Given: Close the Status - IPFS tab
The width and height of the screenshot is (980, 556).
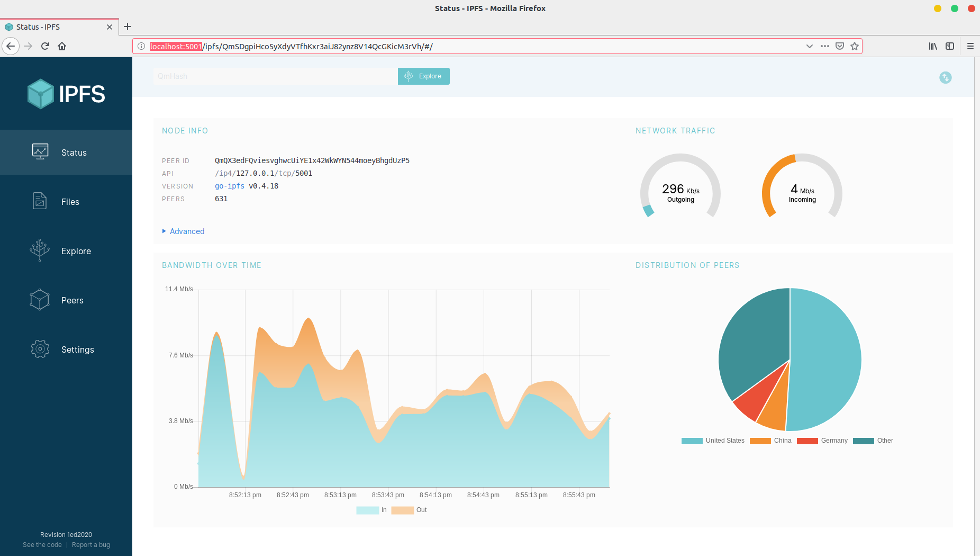Looking at the screenshot, I should [110, 27].
